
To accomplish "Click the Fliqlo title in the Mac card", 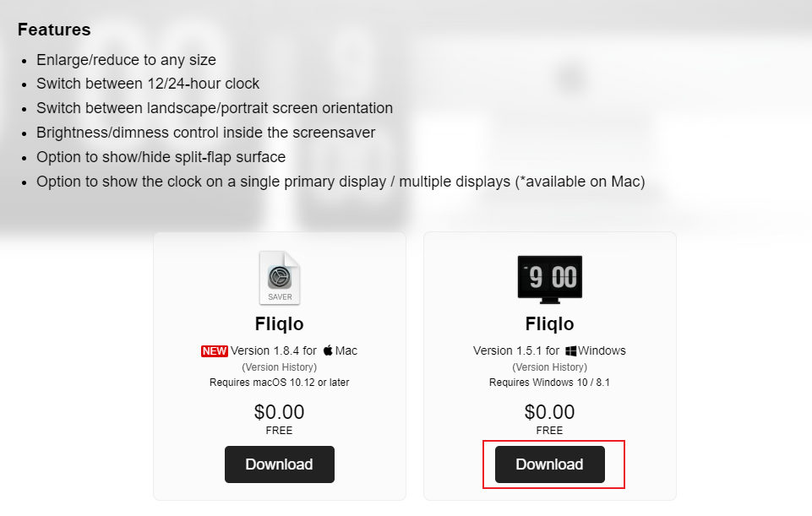I will [279, 323].
